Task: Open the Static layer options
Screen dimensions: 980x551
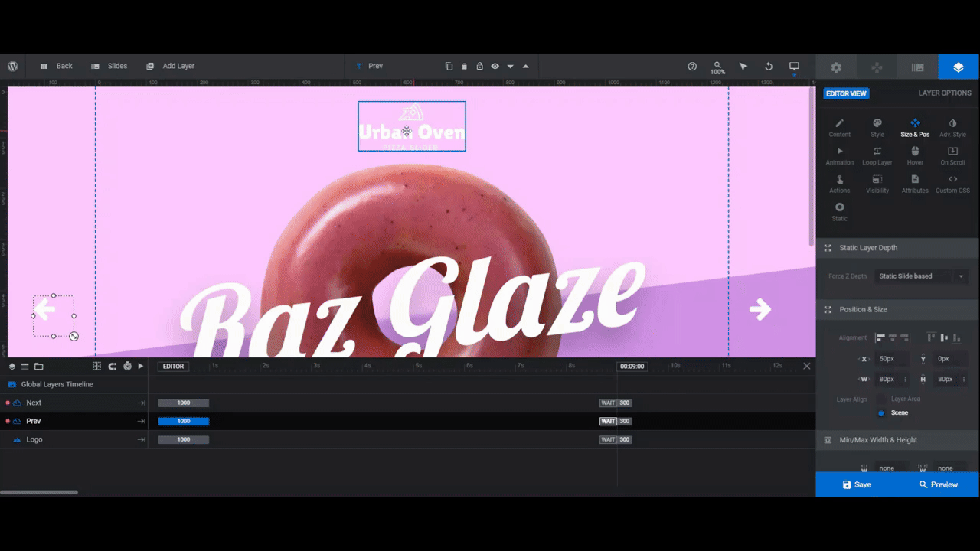Action: 840,212
